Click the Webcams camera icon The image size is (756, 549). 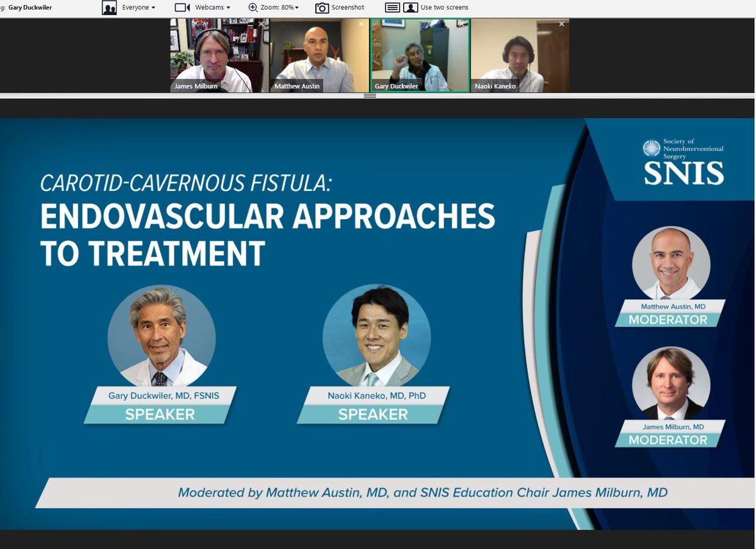[183, 8]
